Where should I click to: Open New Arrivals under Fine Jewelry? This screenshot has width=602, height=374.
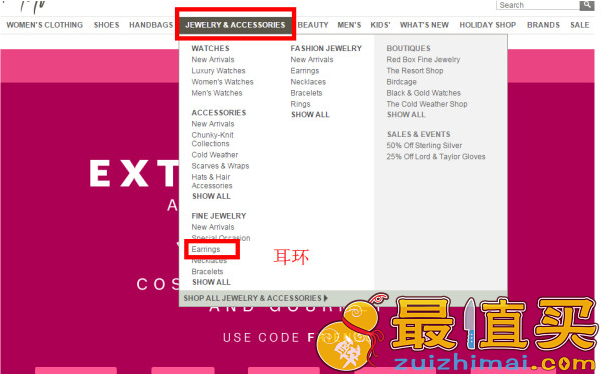coord(213,227)
